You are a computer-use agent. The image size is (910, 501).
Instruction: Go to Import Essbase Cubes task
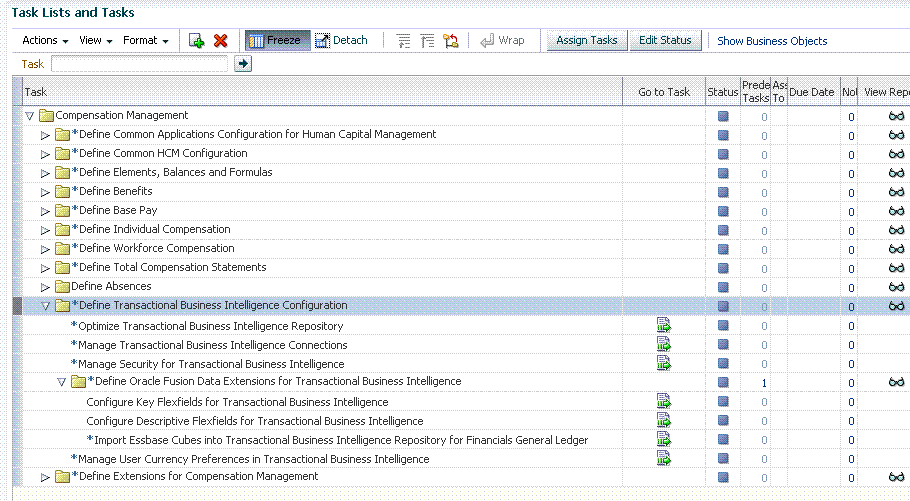pyautogui.click(x=663, y=439)
